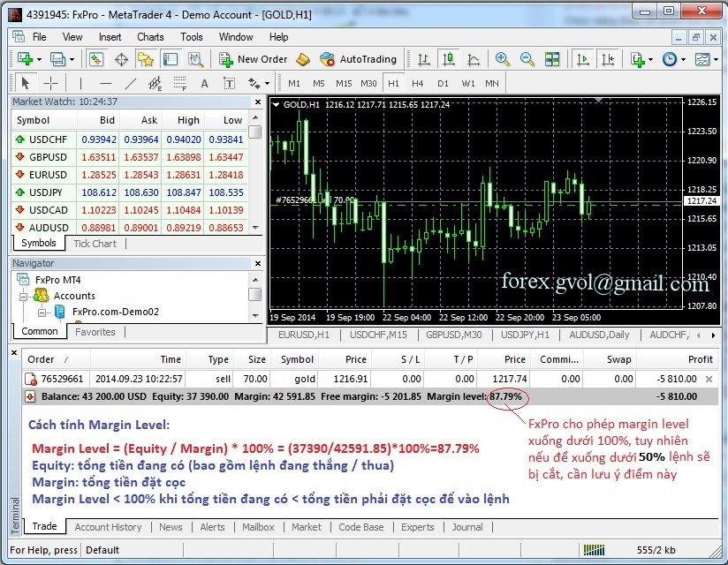Close the gold sell order row
The height and width of the screenshot is (565, 728).
tap(708, 379)
